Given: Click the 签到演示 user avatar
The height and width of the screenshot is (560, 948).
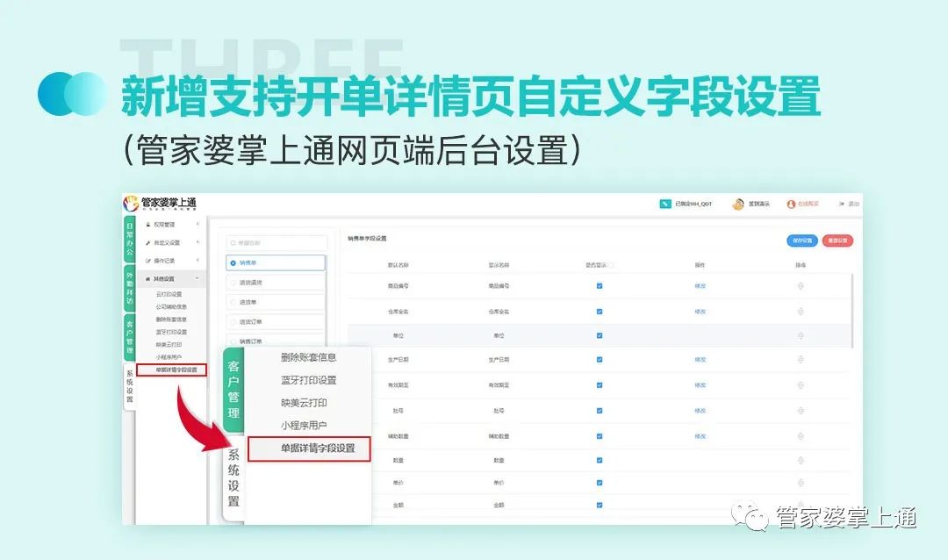Looking at the screenshot, I should (737, 204).
